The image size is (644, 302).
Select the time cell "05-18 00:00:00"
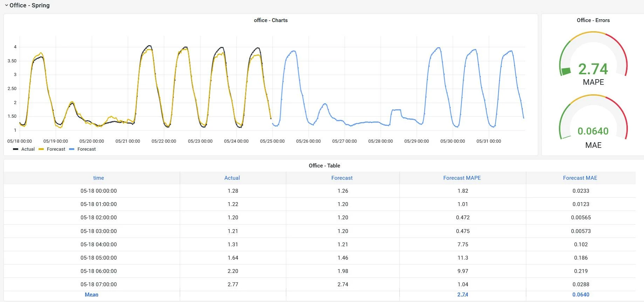[x=98, y=191]
